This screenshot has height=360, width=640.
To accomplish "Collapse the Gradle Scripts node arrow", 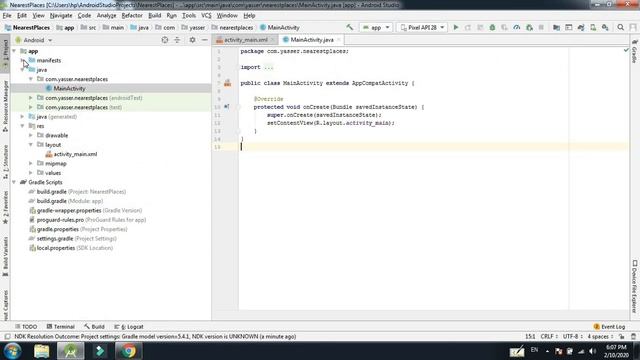I will tap(14, 182).
